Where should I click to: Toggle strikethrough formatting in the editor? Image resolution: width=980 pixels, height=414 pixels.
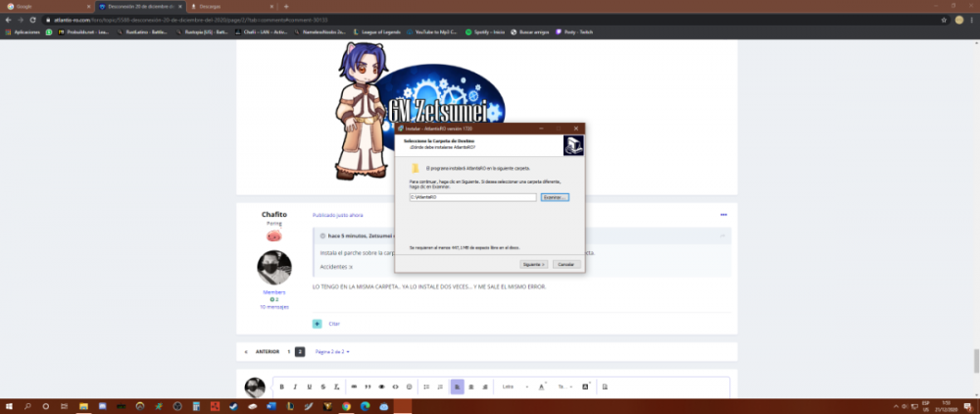click(x=322, y=387)
